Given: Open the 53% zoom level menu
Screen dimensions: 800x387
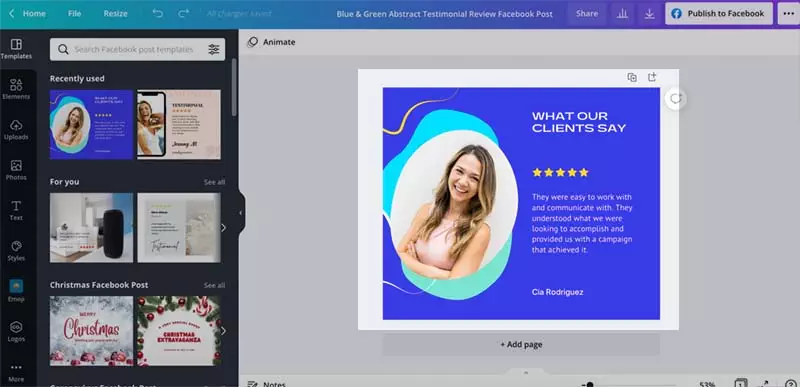Looking at the screenshot, I should coord(707,384).
